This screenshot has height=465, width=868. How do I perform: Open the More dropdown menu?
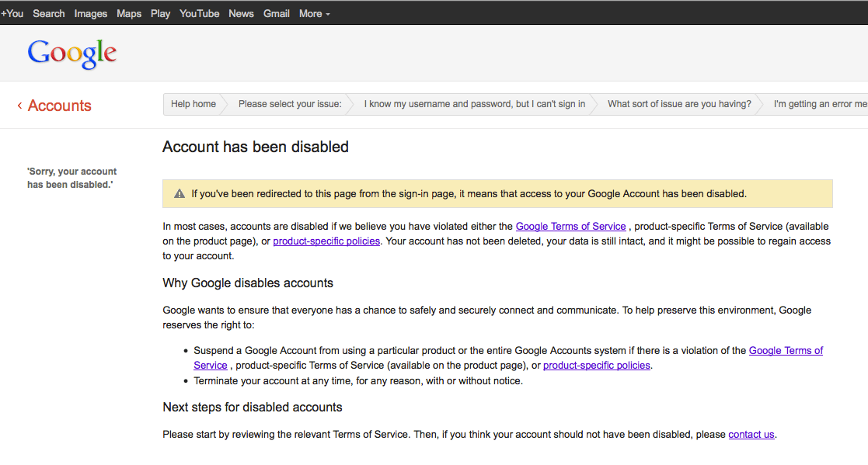click(313, 13)
